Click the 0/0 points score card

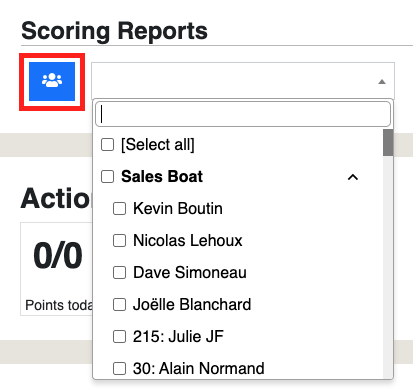point(56,269)
